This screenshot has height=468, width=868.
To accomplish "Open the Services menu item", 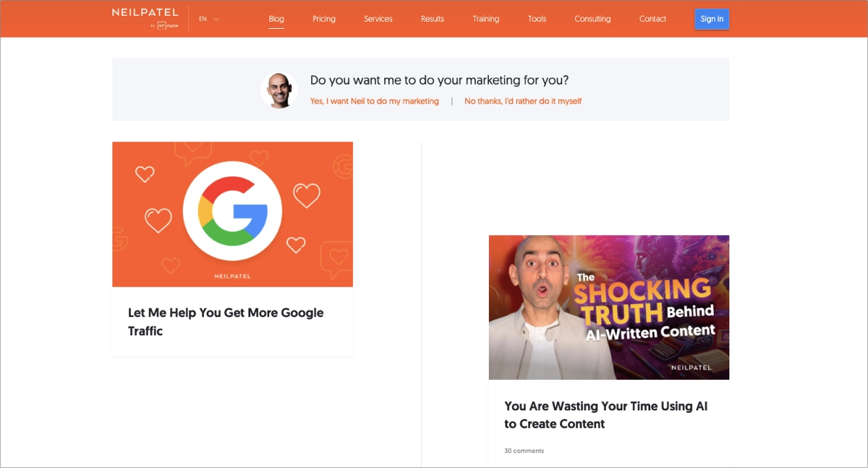I will click(x=378, y=19).
